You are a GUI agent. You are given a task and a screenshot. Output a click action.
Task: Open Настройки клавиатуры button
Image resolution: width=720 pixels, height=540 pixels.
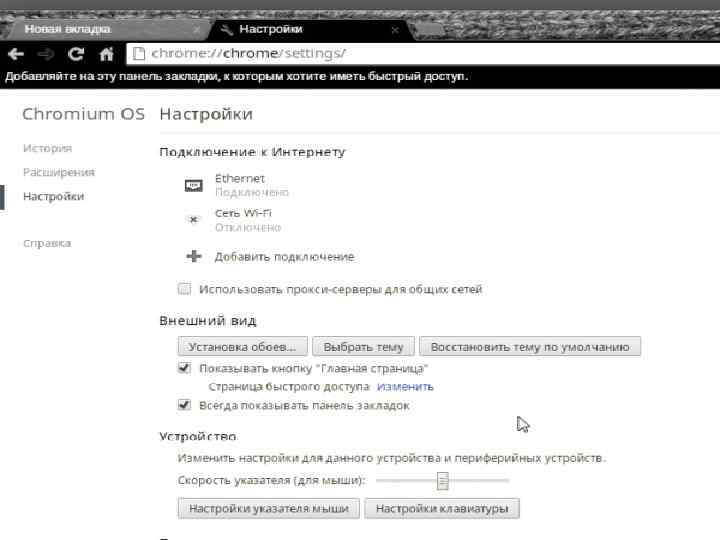[x=442, y=508]
